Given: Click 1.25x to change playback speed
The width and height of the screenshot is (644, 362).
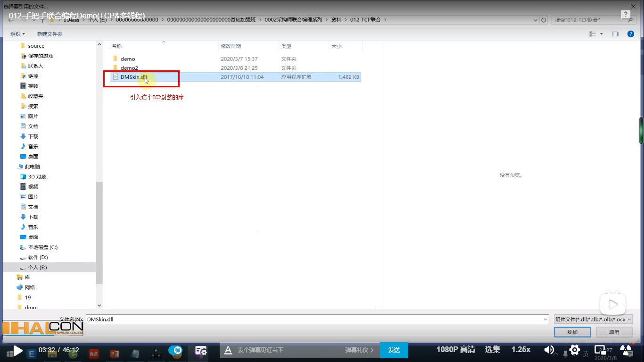Looking at the screenshot, I should coord(520,350).
